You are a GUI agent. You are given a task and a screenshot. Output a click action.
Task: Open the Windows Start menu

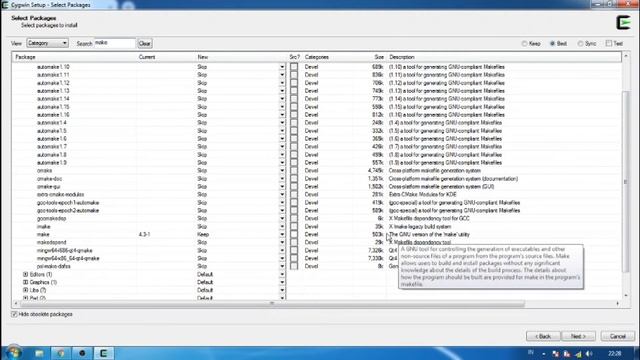[x=14, y=353]
